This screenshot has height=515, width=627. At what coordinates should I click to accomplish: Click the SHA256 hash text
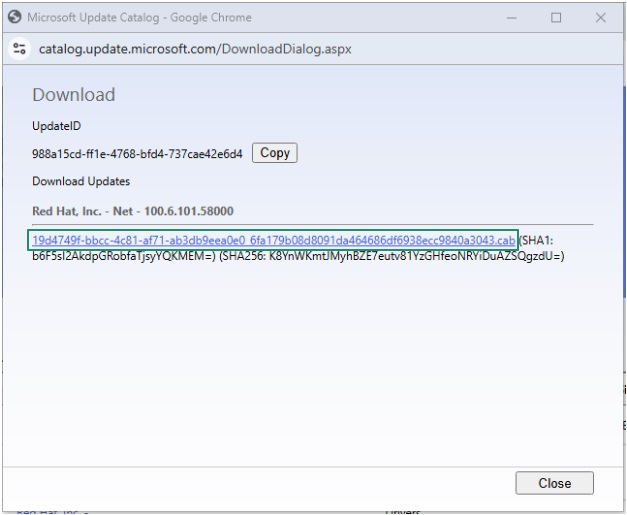pos(392,256)
